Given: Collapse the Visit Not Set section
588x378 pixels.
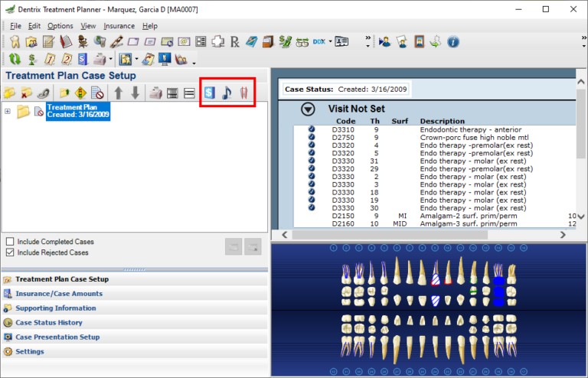Looking at the screenshot, I should 308,109.
